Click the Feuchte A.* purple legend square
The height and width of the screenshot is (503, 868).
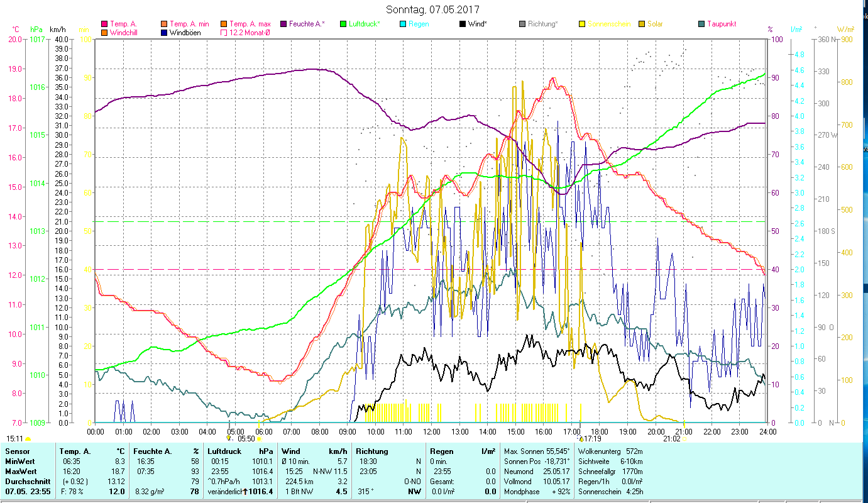(x=284, y=24)
